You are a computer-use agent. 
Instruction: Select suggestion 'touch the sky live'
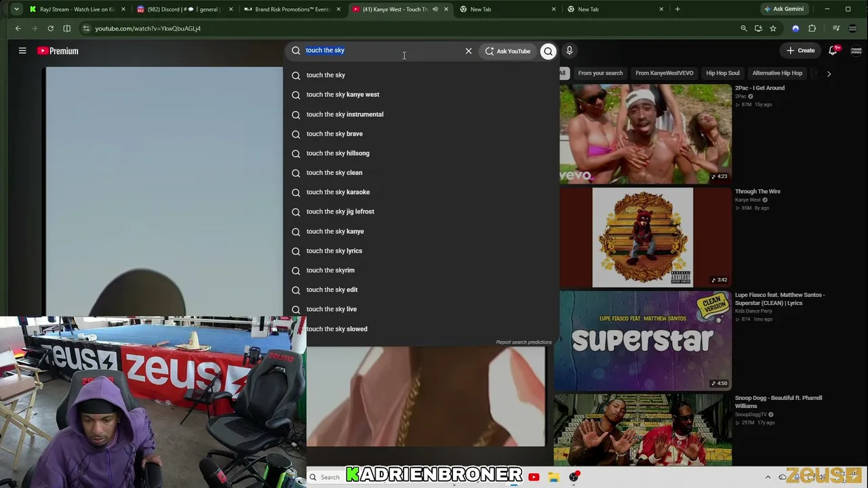(331, 309)
